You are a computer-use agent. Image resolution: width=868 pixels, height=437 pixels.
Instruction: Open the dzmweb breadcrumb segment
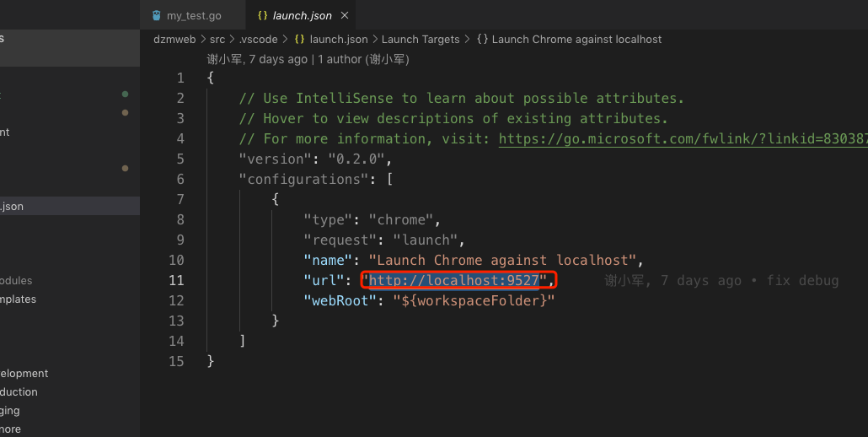coord(174,40)
